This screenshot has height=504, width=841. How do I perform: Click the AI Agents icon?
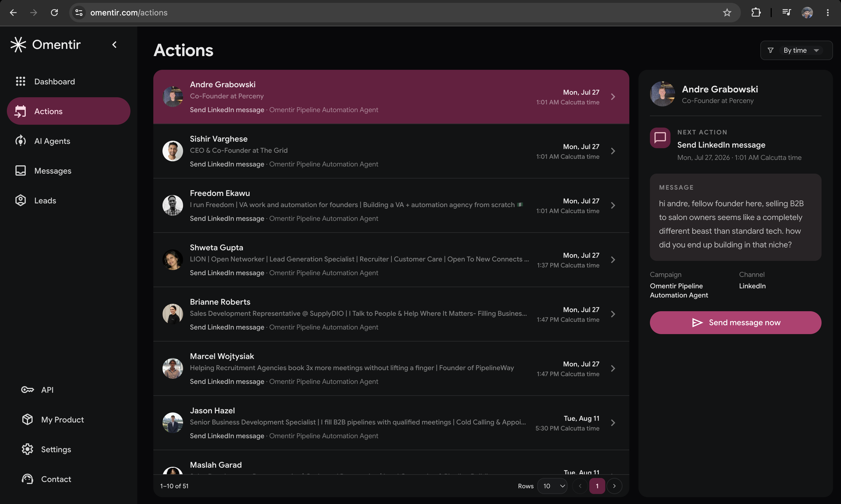click(20, 141)
